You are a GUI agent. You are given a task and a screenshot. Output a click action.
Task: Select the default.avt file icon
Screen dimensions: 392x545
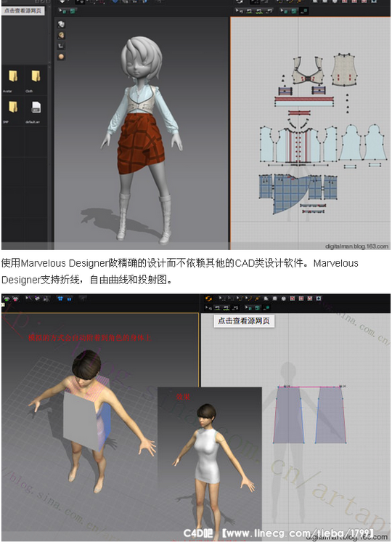(36, 107)
